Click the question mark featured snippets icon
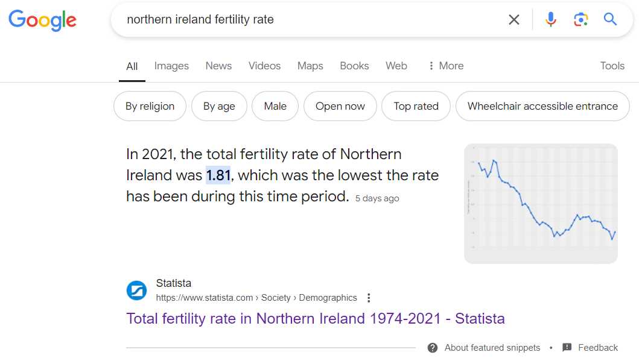639x364 pixels. [x=433, y=348]
